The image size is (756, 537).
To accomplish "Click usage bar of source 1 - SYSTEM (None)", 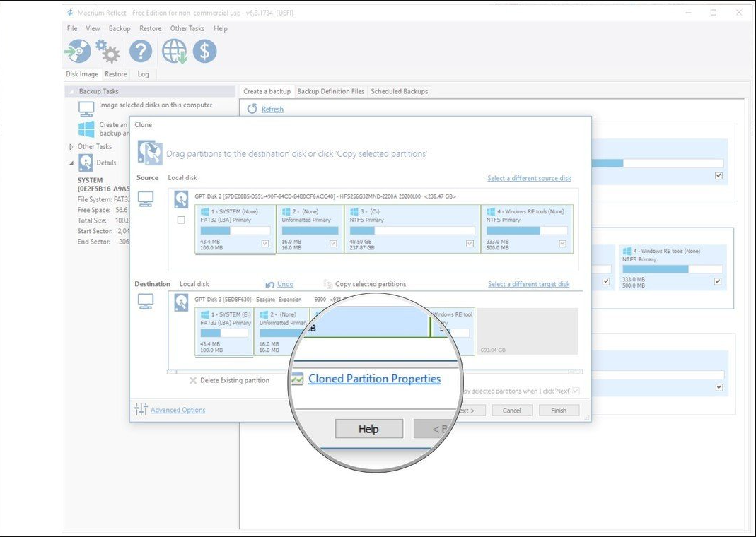I will click(x=235, y=230).
